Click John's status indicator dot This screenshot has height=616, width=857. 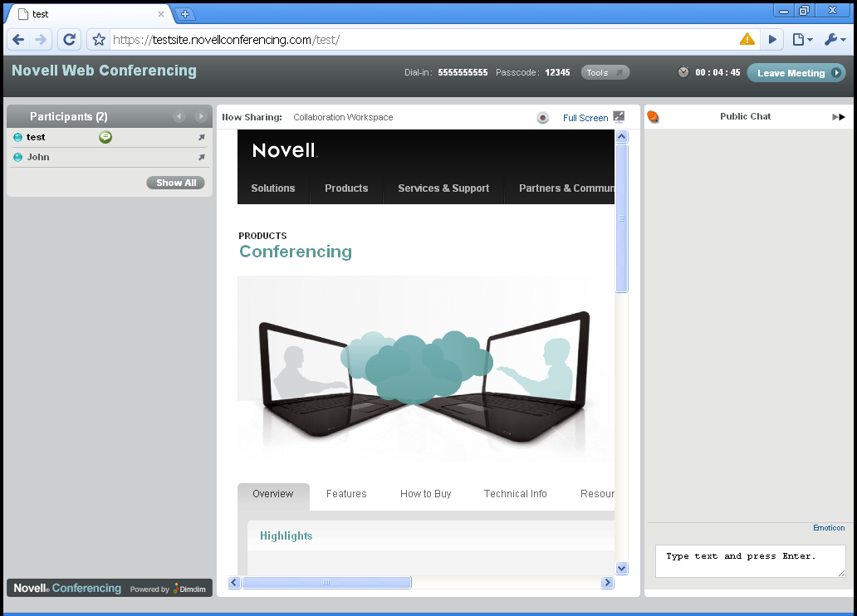tap(18, 158)
